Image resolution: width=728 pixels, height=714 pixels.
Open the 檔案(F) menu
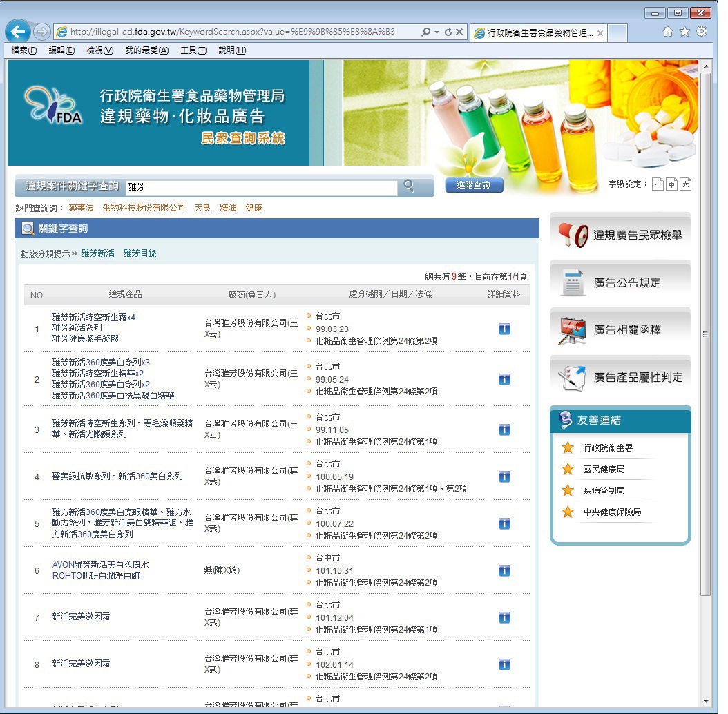[24, 50]
